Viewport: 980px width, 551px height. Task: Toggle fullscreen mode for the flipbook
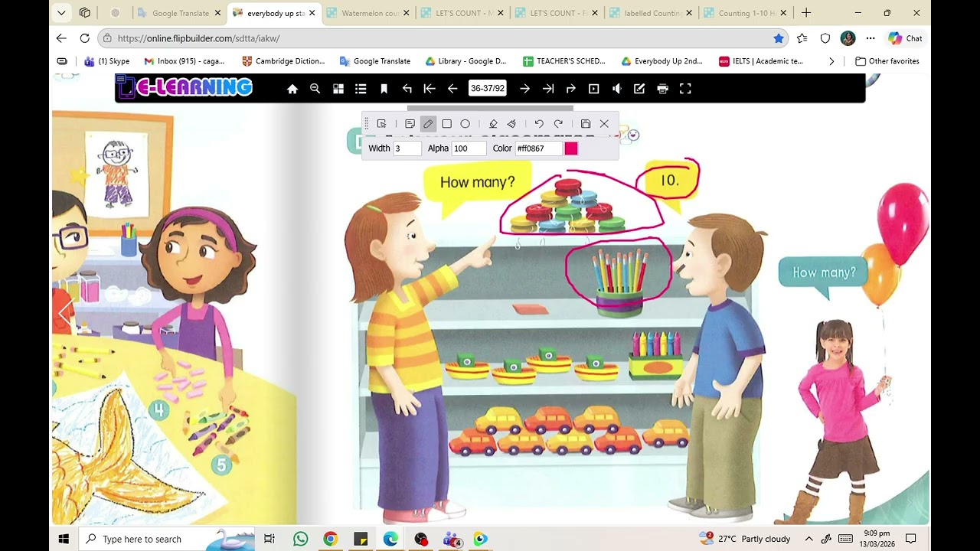[685, 89]
